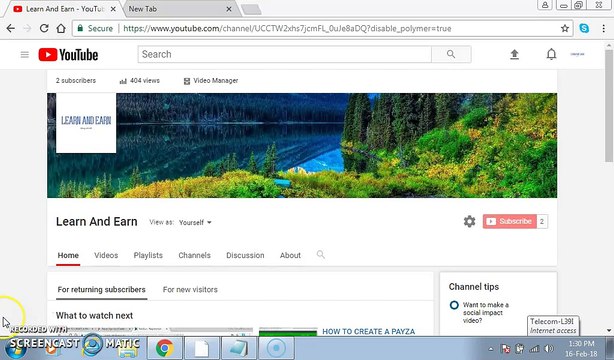614x360 pixels.
Task: Open the notepad taskbar icon
Action: (238, 348)
